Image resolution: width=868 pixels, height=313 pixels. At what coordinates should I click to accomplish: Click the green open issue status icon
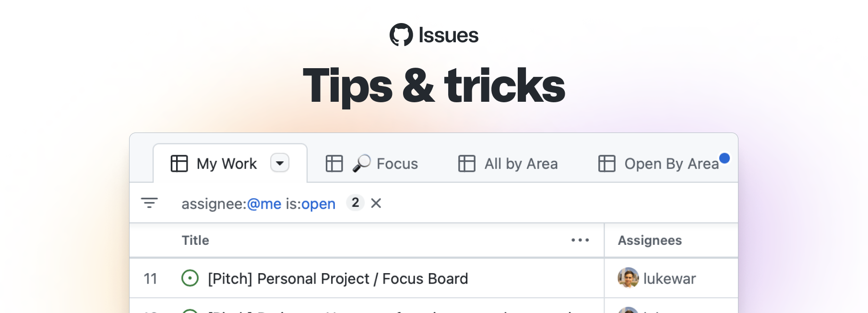pyautogui.click(x=191, y=278)
